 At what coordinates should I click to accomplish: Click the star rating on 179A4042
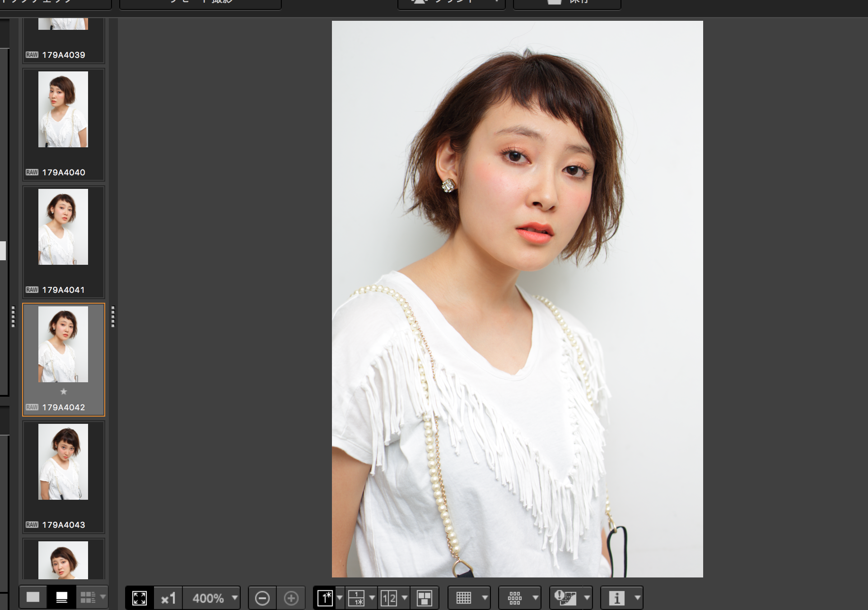(64, 392)
